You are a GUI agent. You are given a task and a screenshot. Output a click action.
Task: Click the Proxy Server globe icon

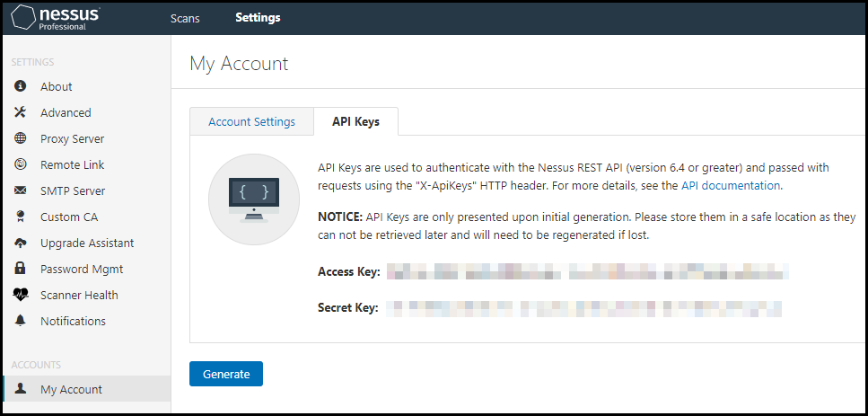[x=21, y=138]
